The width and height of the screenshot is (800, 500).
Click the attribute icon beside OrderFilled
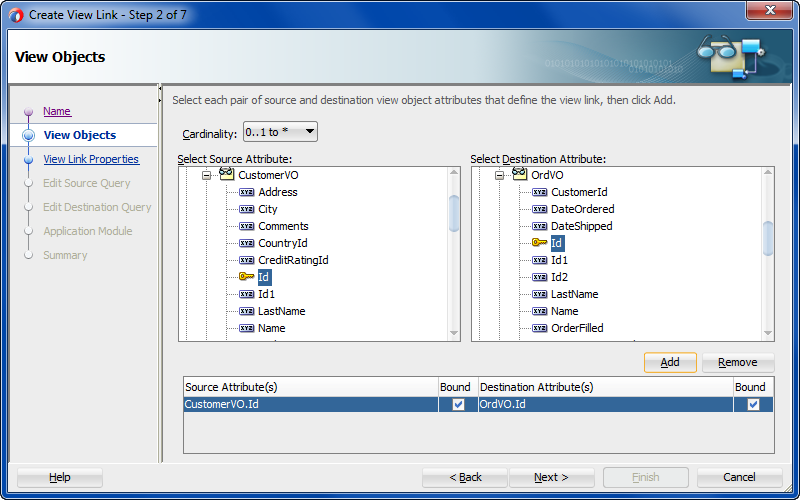point(539,328)
